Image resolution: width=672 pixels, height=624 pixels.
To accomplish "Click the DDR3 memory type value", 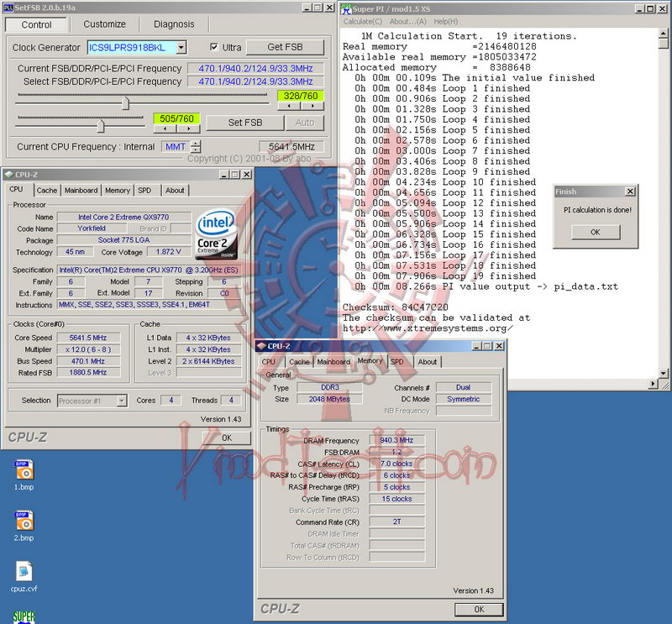I will point(330,387).
